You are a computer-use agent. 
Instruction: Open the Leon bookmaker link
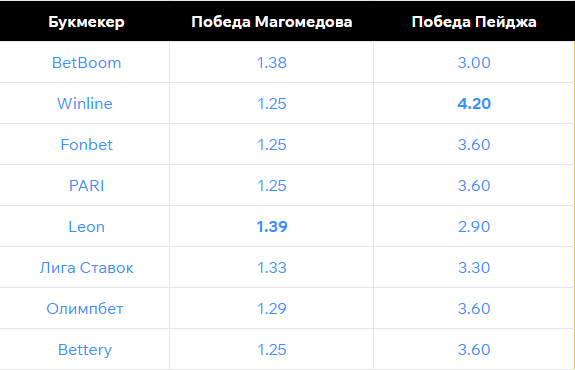[x=87, y=227]
